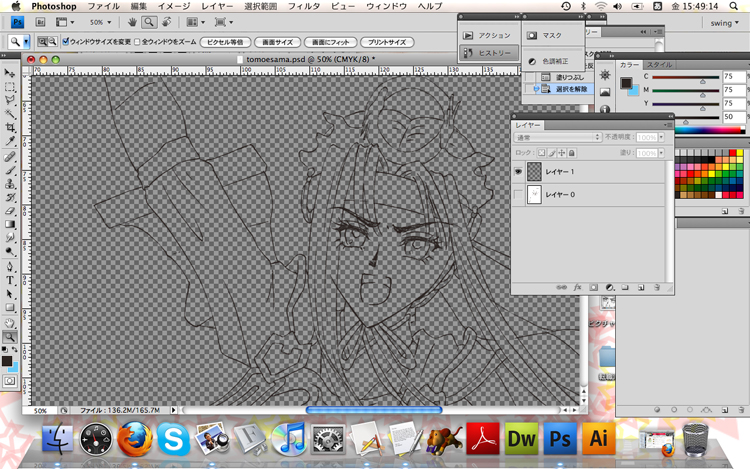Create a new group in Layers panel
The width and height of the screenshot is (750, 469).
coord(625,287)
